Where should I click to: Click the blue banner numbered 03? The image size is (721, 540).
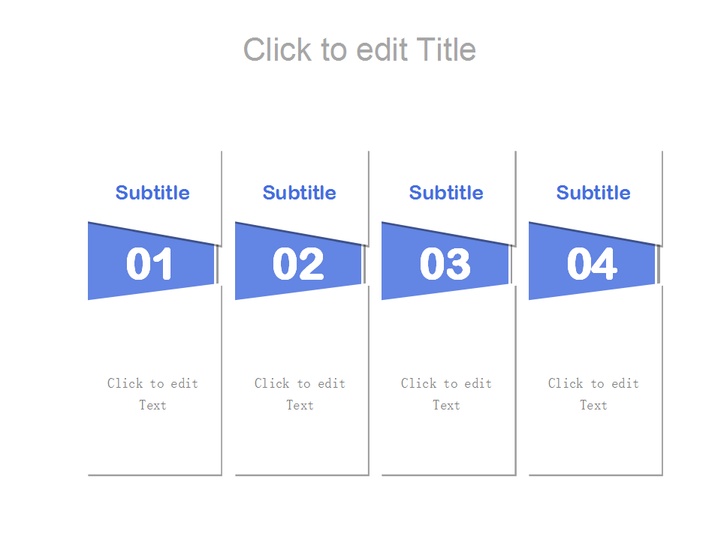coord(444,263)
